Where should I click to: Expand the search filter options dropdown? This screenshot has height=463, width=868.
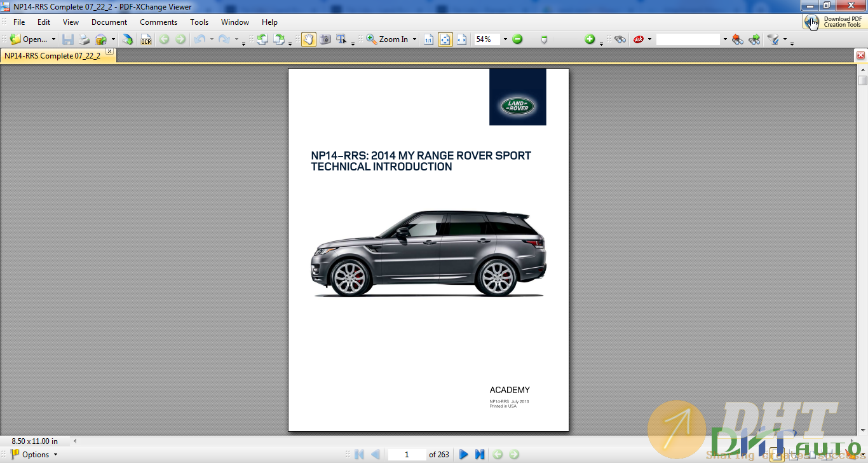click(785, 39)
